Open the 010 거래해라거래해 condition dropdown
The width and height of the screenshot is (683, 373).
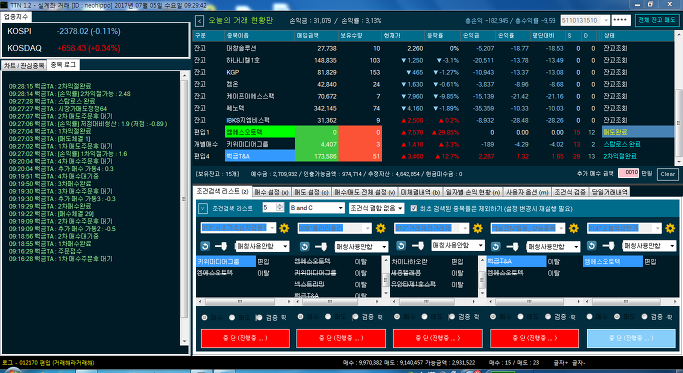point(431,227)
